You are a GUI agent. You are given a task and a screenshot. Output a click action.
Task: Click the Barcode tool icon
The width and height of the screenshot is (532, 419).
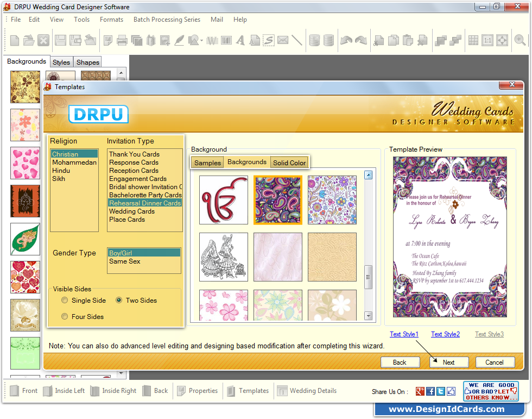point(226,40)
